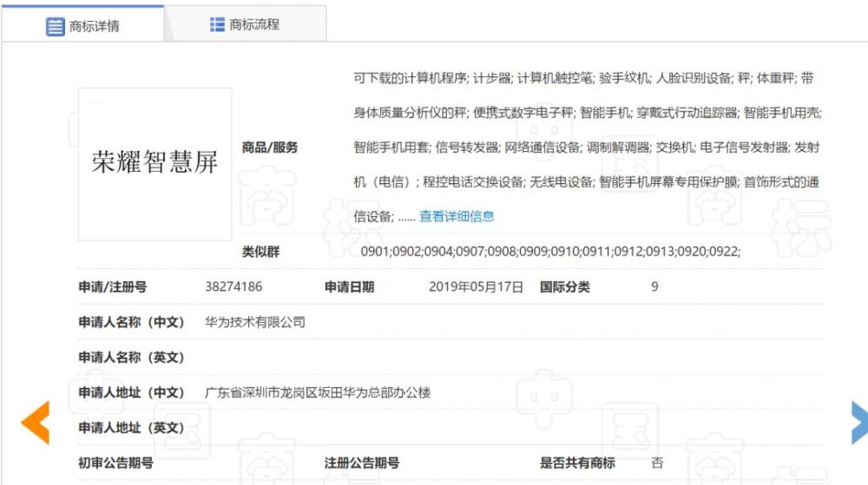
Task: Click the 申请人名称（英文） label
Action: tap(131, 357)
